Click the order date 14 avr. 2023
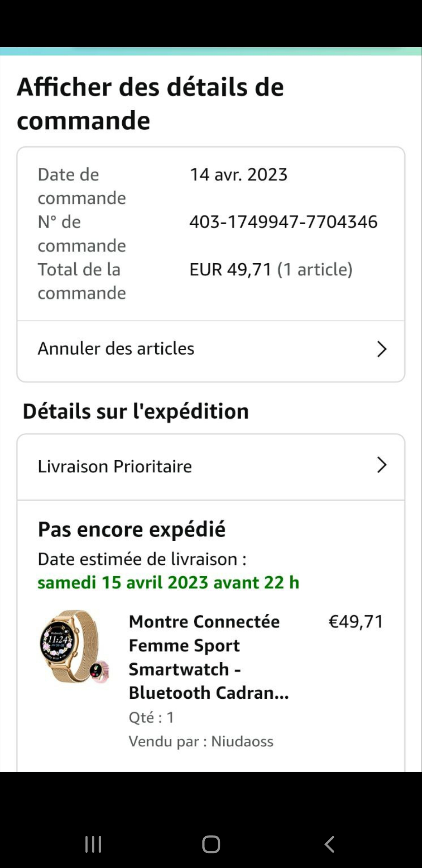 pyautogui.click(x=238, y=174)
